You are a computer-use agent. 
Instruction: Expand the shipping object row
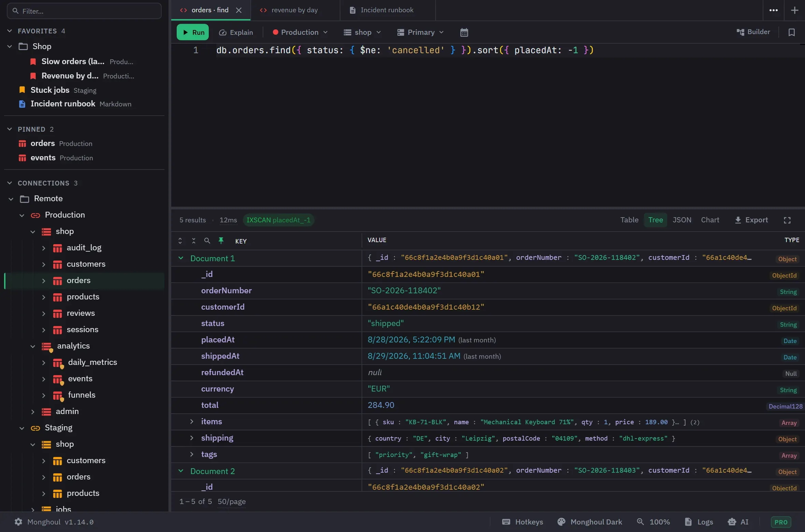click(x=192, y=438)
